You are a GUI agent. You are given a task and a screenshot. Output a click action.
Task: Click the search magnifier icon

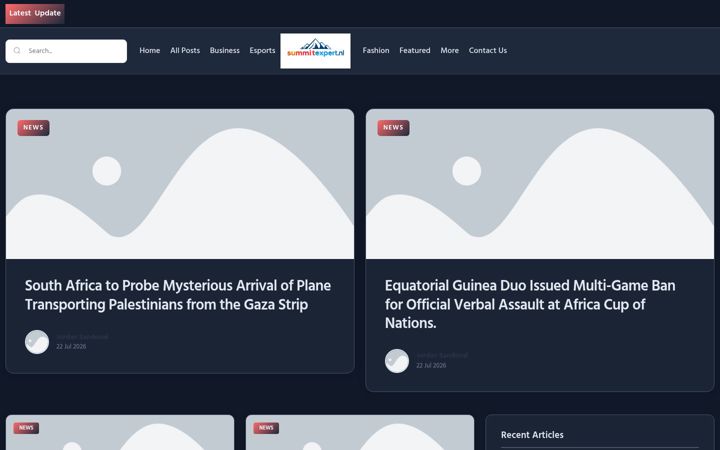[17, 51]
